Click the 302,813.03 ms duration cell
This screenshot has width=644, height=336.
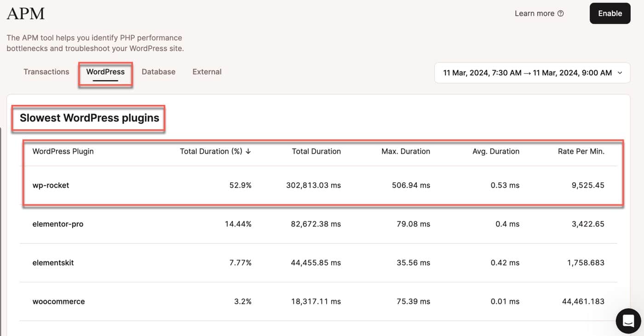click(313, 185)
